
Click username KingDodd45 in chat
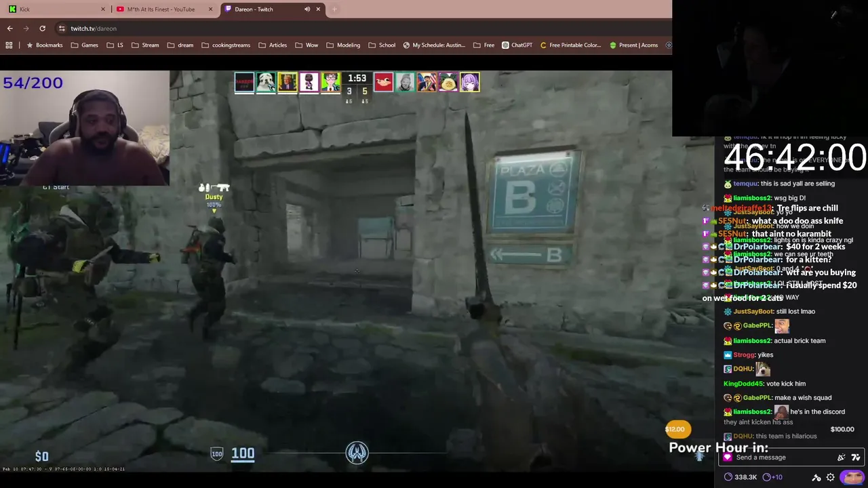[743, 384]
